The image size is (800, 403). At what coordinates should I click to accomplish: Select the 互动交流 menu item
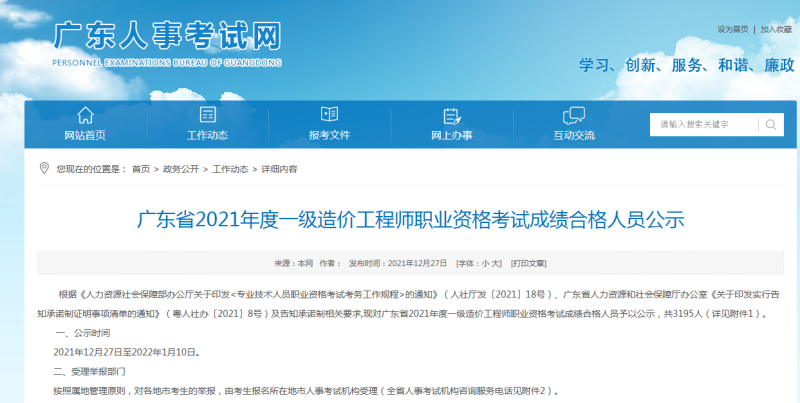574,136
